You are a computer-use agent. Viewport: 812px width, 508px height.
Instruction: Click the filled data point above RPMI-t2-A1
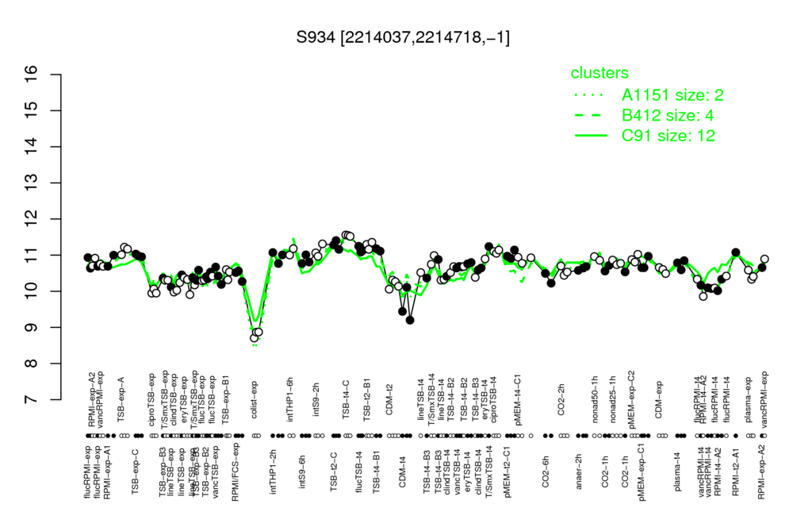735,252
